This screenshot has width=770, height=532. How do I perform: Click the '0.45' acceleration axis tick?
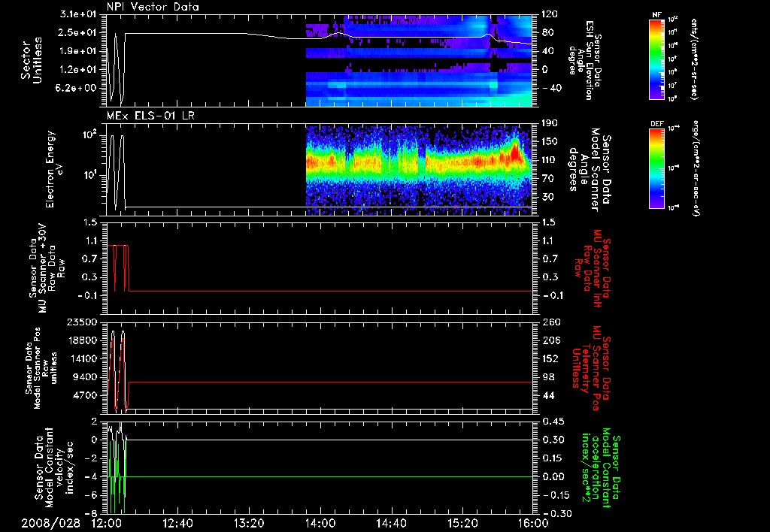point(553,422)
